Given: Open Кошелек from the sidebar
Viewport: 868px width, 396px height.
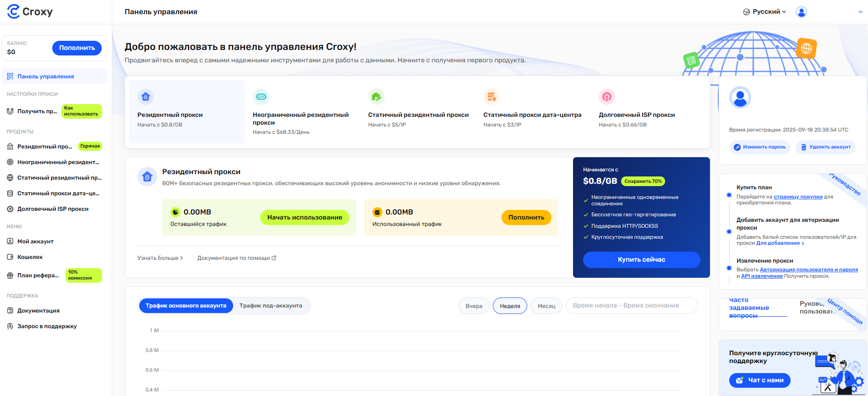Looking at the screenshot, I should [x=30, y=257].
